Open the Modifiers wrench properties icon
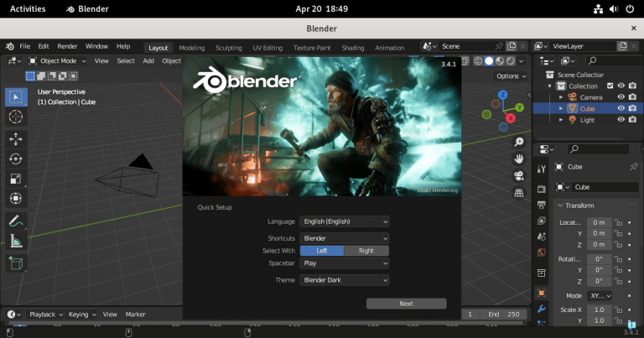Viewport: 644px width, 338px height. (x=542, y=309)
